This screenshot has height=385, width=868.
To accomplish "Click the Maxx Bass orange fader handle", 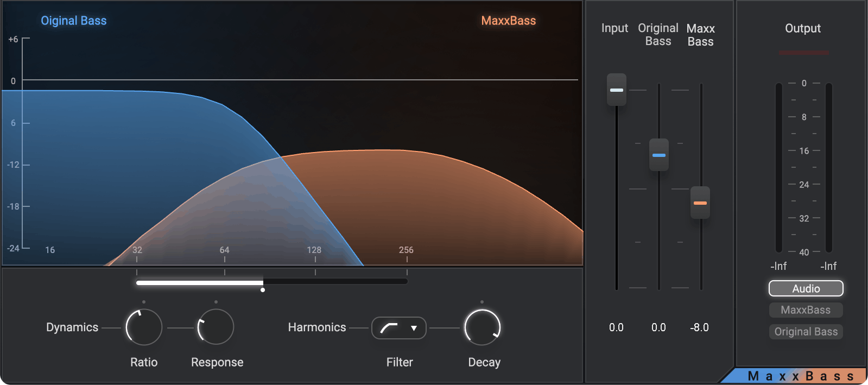I will pos(700,203).
